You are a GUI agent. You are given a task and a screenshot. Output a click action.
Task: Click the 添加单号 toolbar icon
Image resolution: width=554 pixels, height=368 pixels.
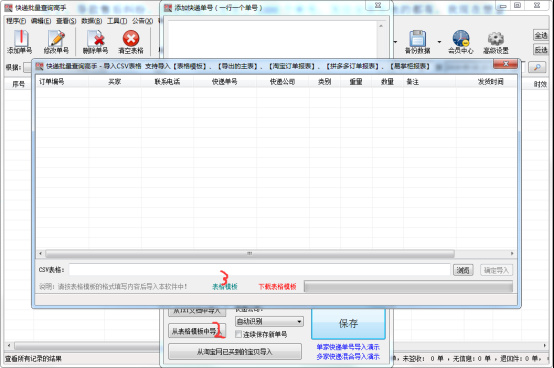point(20,38)
